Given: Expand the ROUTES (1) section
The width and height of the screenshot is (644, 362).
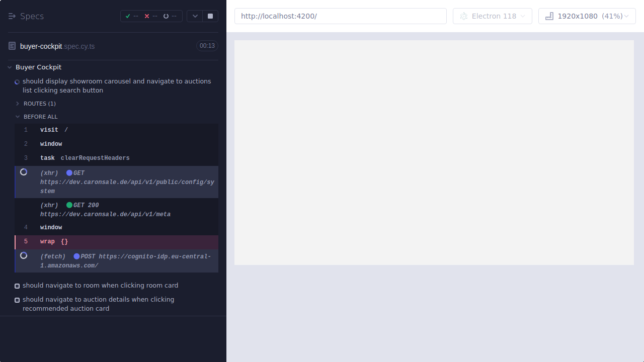Looking at the screenshot, I should pos(40,104).
